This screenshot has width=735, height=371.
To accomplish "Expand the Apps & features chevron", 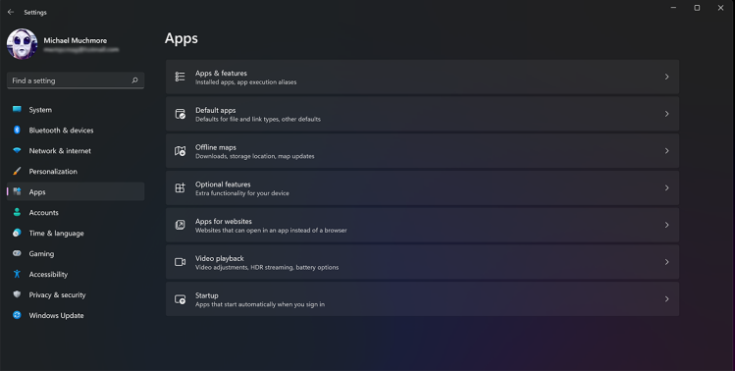I will coord(667,76).
